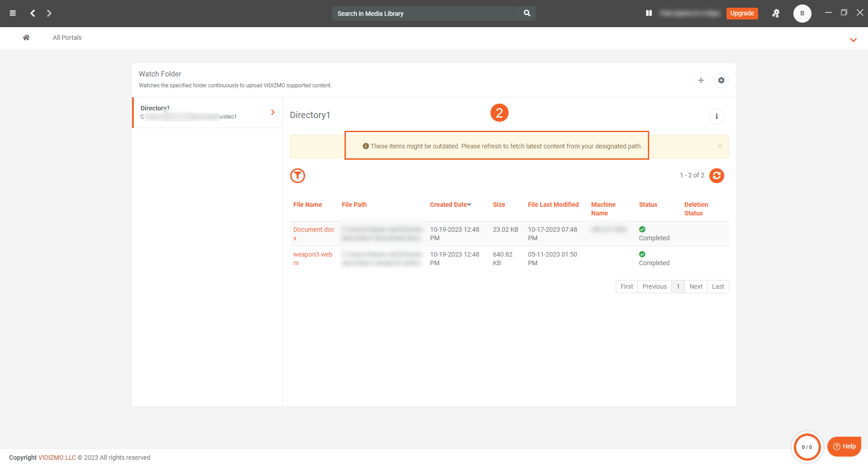Show Directory1 info details
The height and width of the screenshot is (467, 868).
tap(717, 116)
